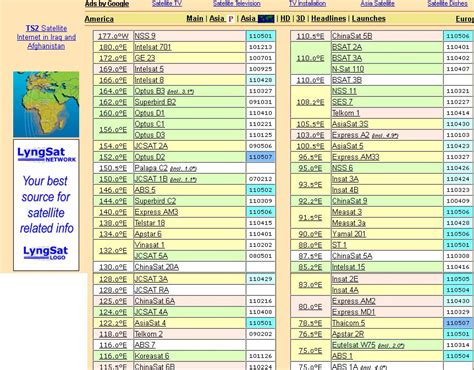Image resolution: width=474 pixels, height=370 pixels.
Task: Open the Yamal 201 satellite link
Action: coord(349,234)
